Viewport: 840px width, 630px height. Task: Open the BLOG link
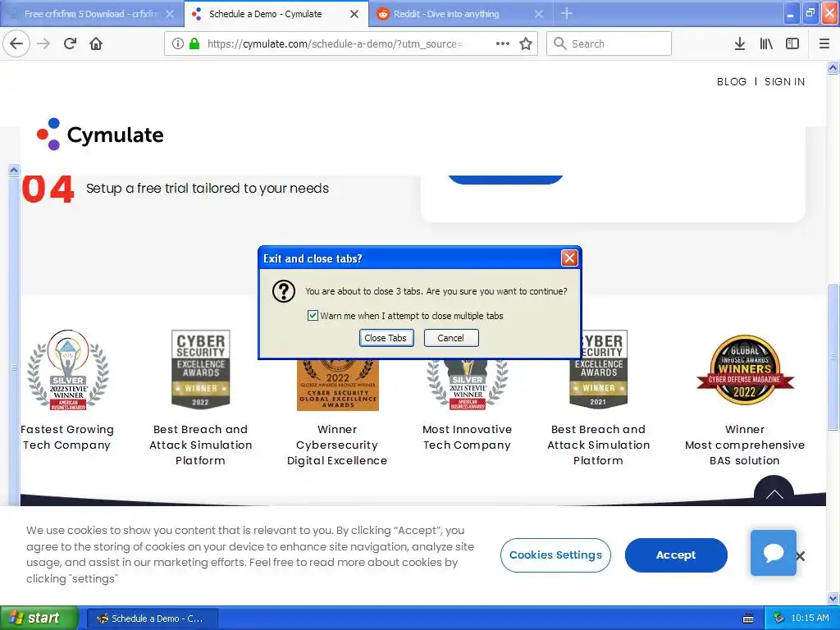click(731, 81)
